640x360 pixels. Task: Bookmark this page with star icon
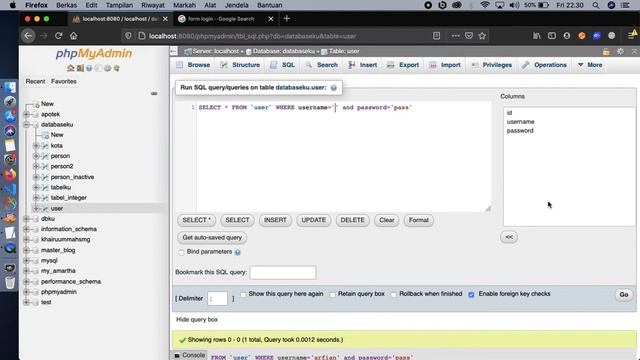482,36
